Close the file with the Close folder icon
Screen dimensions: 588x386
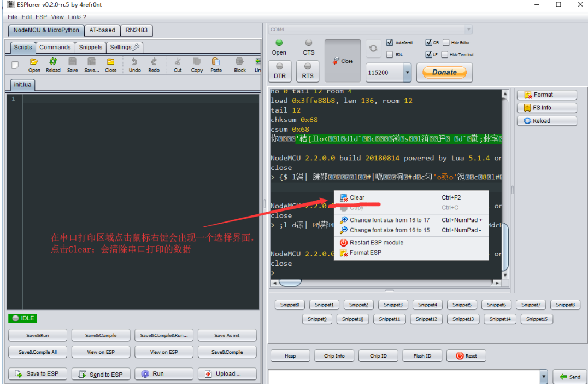(x=110, y=65)
